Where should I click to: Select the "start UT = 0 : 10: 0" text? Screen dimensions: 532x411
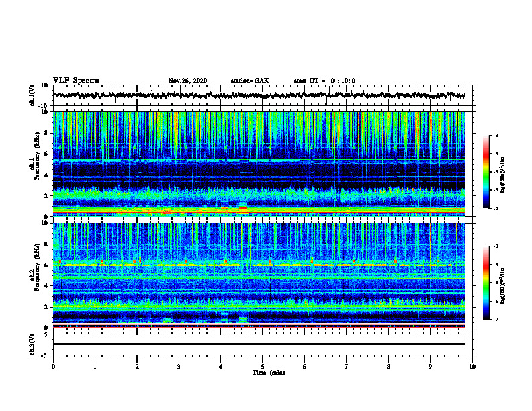(x=324, y=81)
